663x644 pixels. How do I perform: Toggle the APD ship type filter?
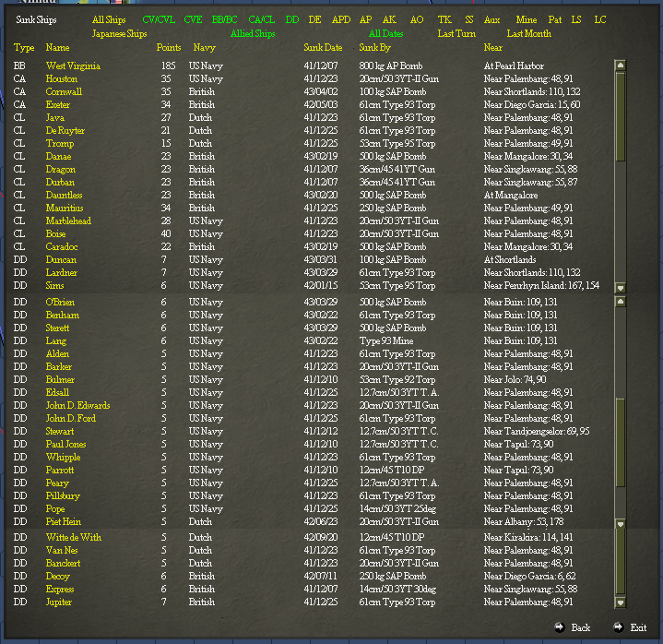point(341,20)
